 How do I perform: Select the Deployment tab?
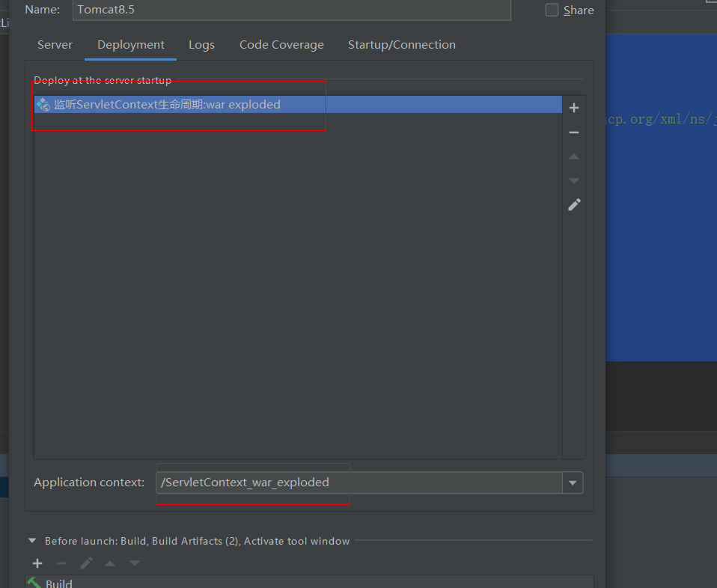pos(131,45)
